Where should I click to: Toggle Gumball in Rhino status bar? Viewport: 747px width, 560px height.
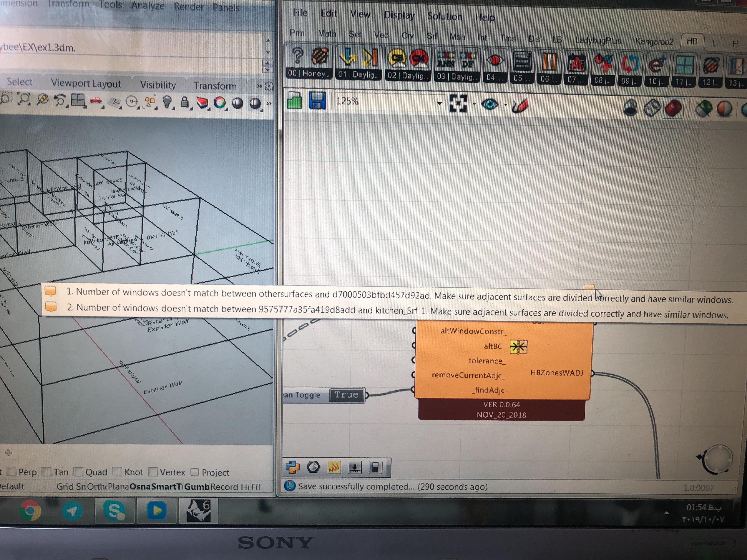pyautogui.click(x=197, y=487)
